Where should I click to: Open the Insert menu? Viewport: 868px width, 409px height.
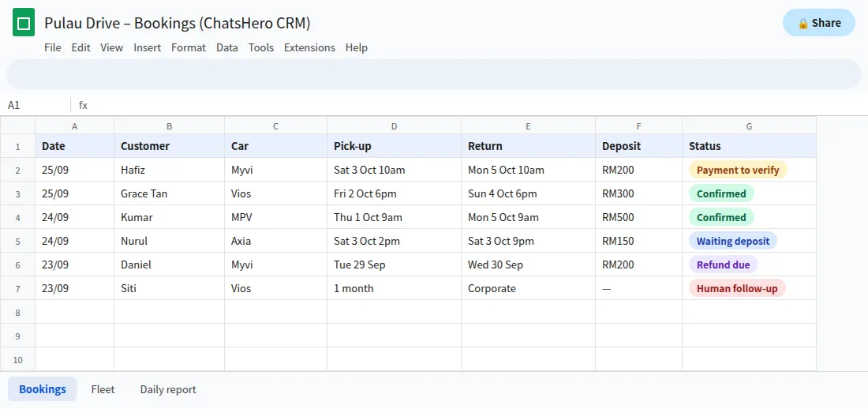148,47
